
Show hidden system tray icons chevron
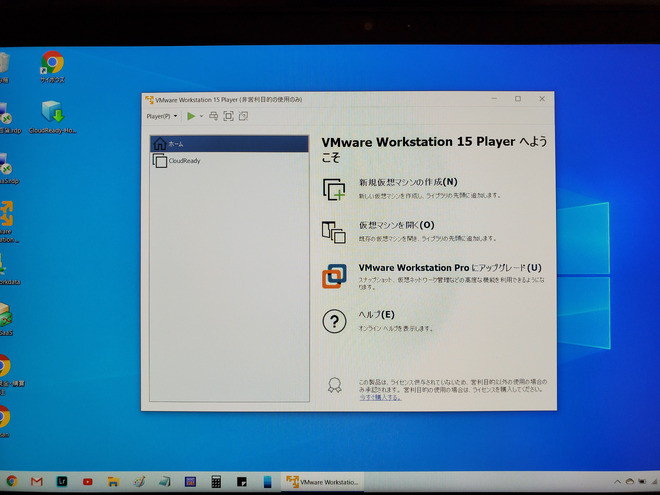[x=617, y=482]
